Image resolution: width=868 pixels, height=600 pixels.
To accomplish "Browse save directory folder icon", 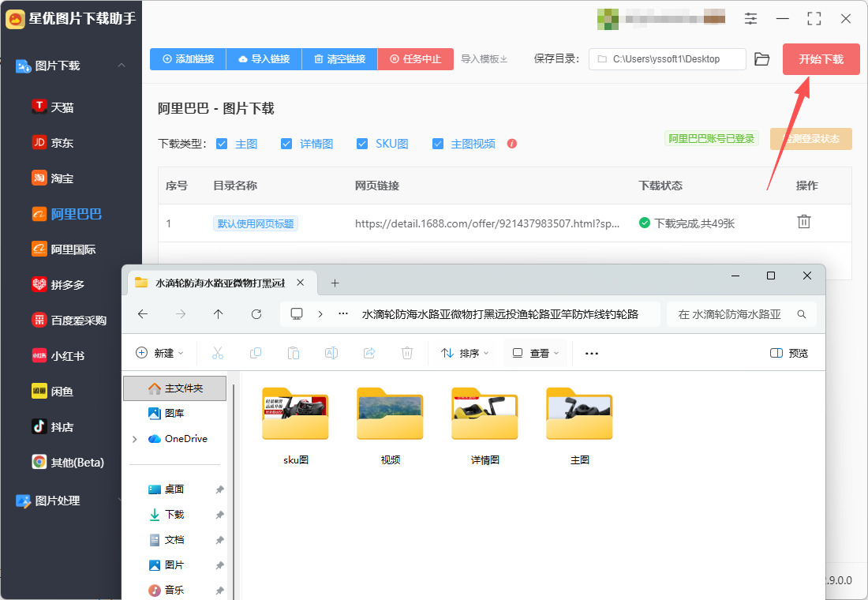I will pyautogui.click(x=762, y=58).
